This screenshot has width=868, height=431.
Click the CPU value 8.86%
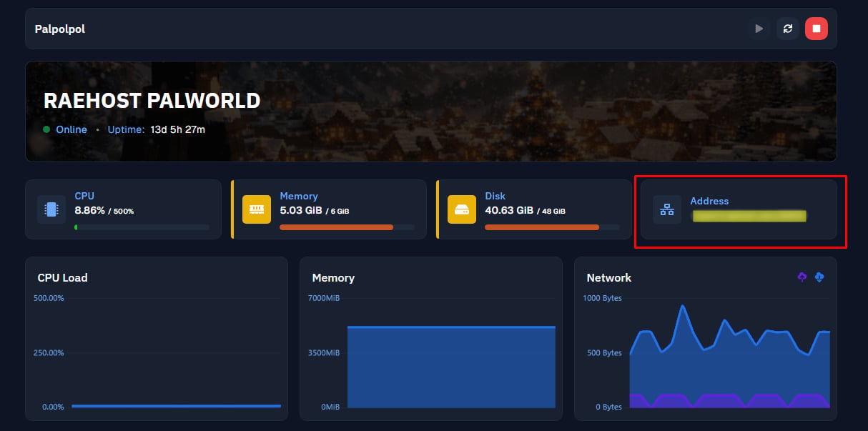pyautogui.click(x=89, y=211)
